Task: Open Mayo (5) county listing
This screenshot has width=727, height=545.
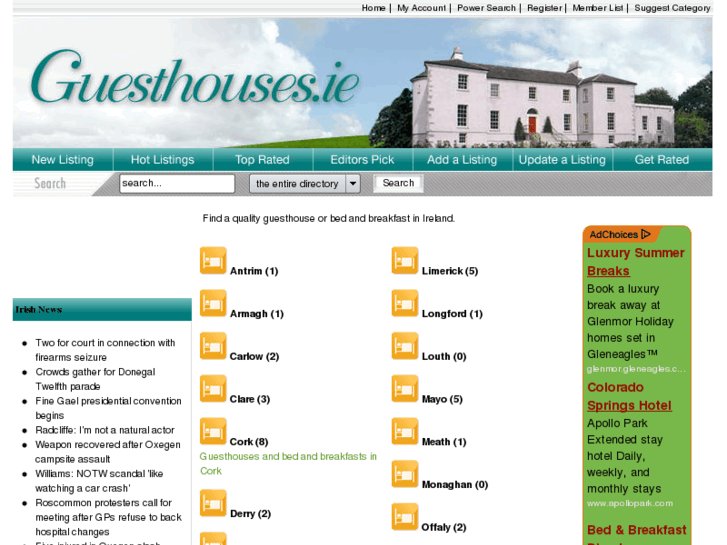Action: 442,399
